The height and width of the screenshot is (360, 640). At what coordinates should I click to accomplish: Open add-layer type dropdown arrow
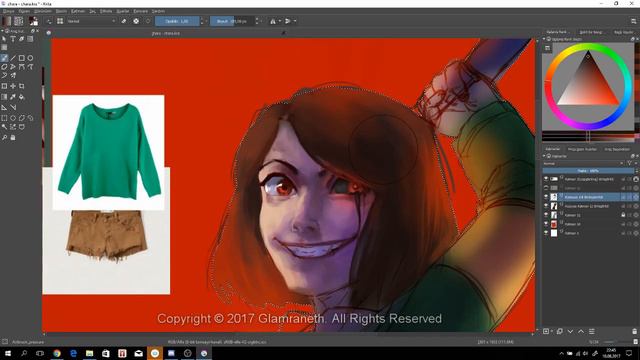[x=552, y=331]
